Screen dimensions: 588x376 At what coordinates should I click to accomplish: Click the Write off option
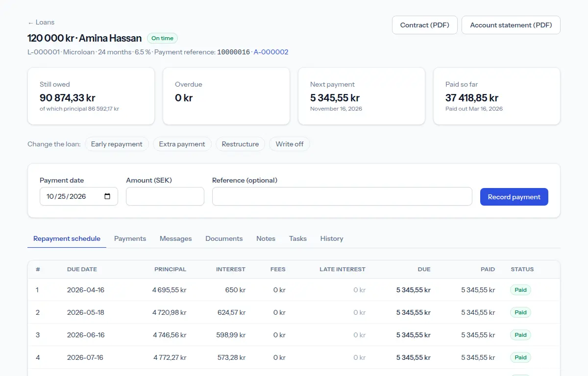pyautogui.click(x=290, y=144)
